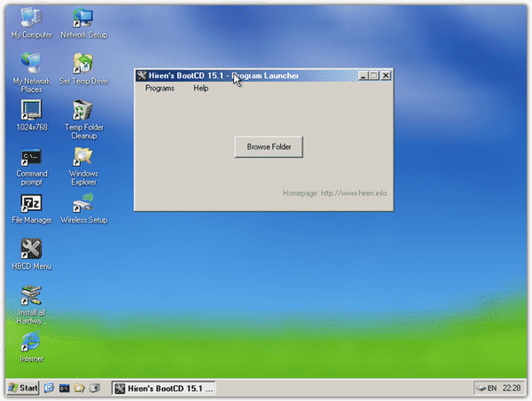Click the Program Launcher title bar icon
Screen dimensions: 532x401
pyautogui.click(x=142, y=75)
